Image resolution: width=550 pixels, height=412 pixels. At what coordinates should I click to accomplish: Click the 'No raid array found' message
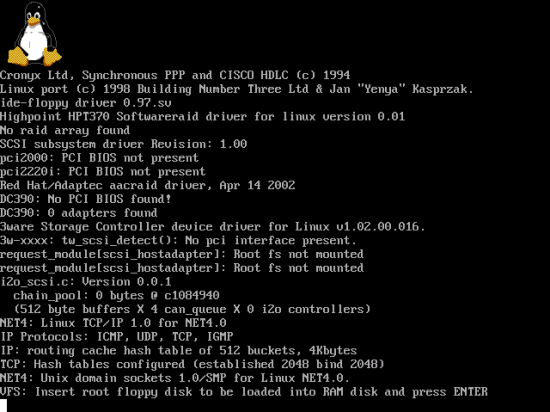[x=65, y=130]
